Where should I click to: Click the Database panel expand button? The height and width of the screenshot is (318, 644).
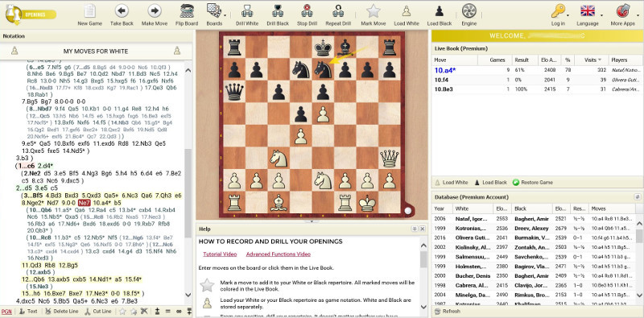(x=638, y=197)
